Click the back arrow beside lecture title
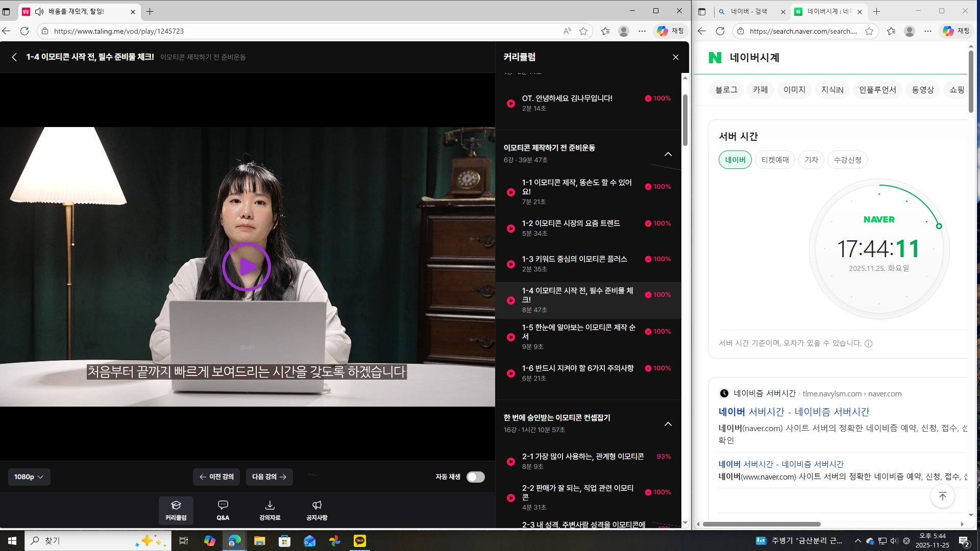Viewport: 980px width, 551px height. pyautogui.click(x=14, y=57)
